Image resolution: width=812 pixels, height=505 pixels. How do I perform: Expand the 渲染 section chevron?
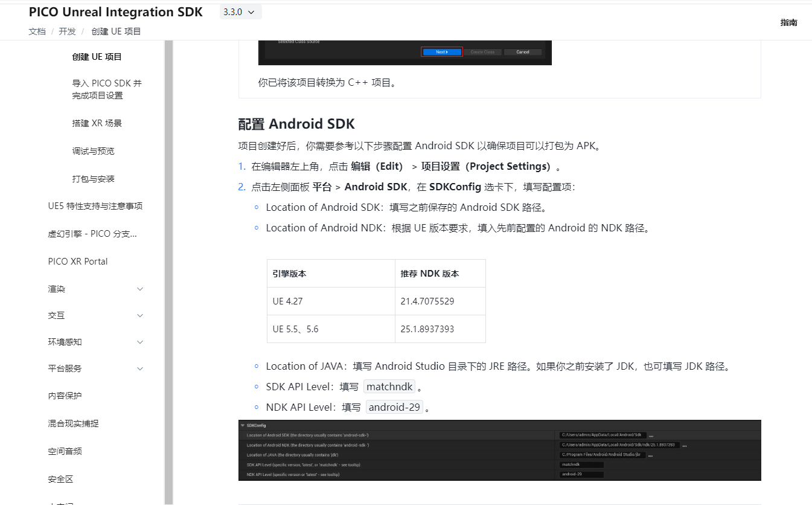coord(140,289)
